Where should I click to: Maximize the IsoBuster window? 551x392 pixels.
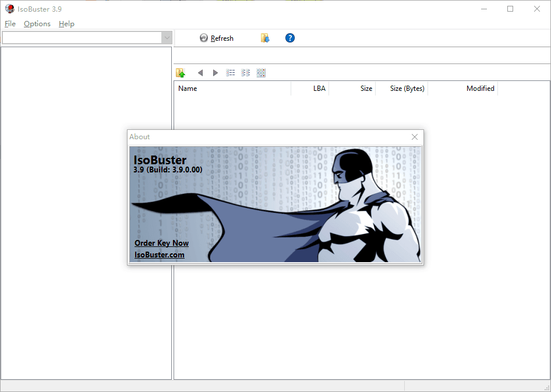(510, 9)
